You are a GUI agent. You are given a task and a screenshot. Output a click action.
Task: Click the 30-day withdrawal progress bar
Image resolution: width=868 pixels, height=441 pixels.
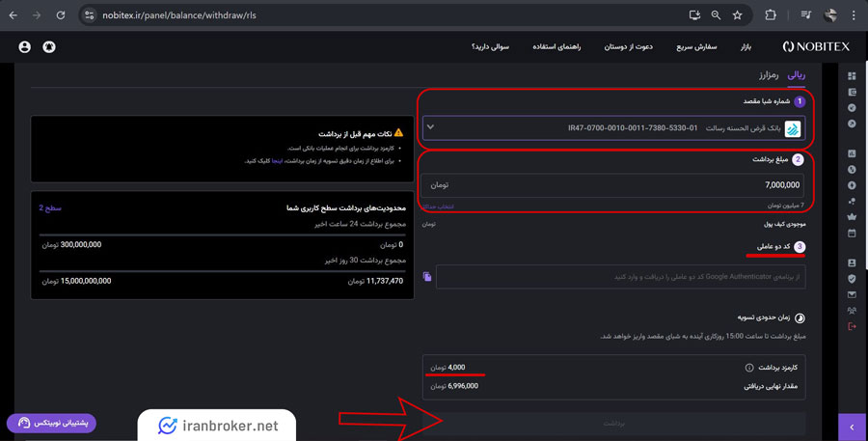223,271
